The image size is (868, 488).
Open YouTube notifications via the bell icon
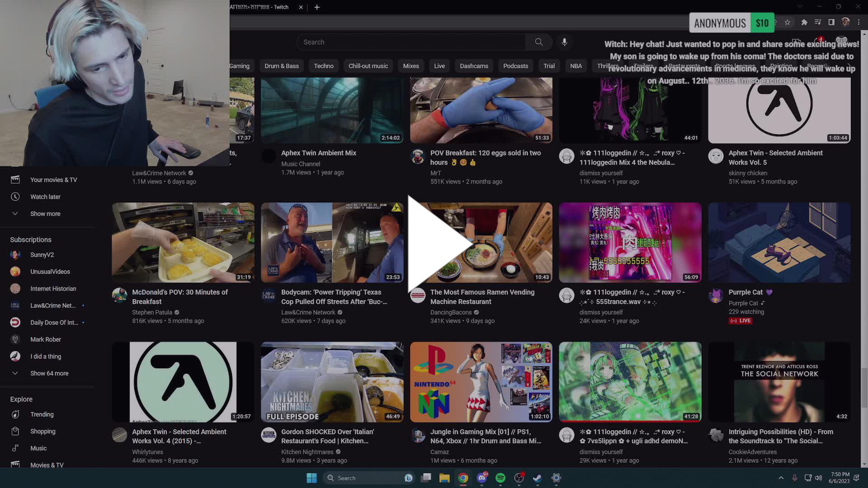point(818,42)
